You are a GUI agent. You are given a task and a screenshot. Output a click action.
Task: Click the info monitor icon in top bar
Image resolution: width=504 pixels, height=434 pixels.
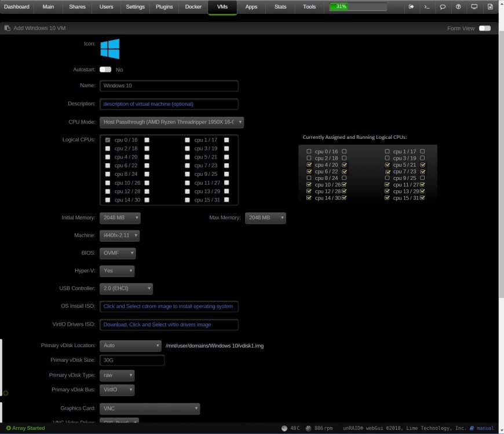(x=474, y=7)
